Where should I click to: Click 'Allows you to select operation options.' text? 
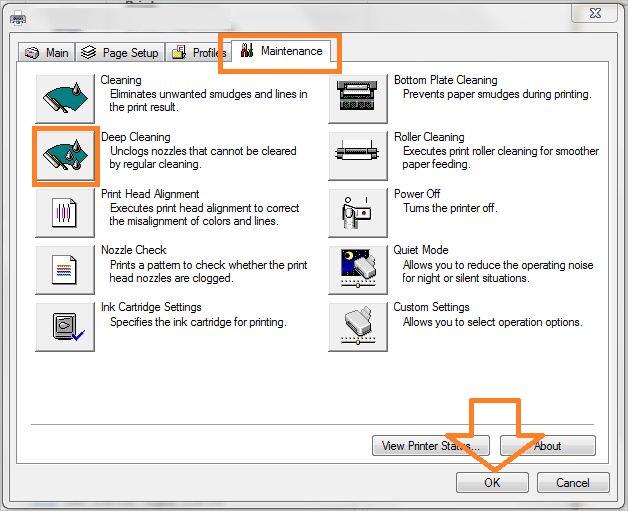tap(493, 322)
